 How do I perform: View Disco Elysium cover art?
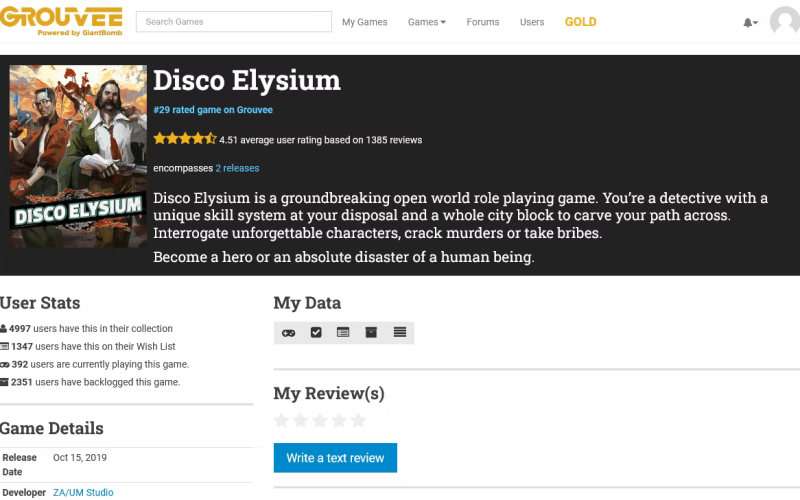click(x=78, y=156)
